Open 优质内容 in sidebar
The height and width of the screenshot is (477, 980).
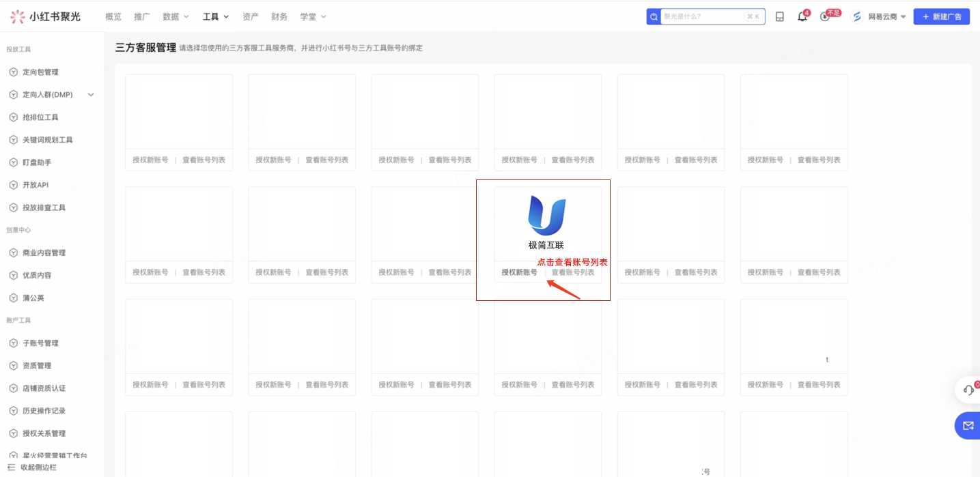pos(37,275)
